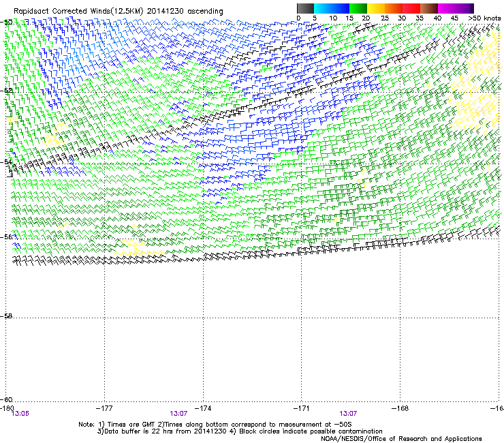Click the purple 13:07 time stamp near -171
This screenshot has height=443, width=504.
[348, 414]
